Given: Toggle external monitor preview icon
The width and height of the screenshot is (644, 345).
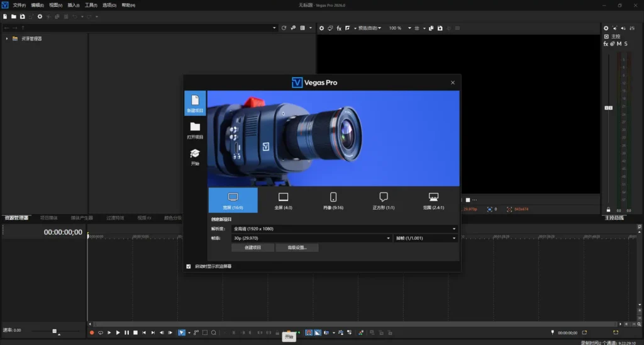Looking at the screenshot, I should click(330, 28).
